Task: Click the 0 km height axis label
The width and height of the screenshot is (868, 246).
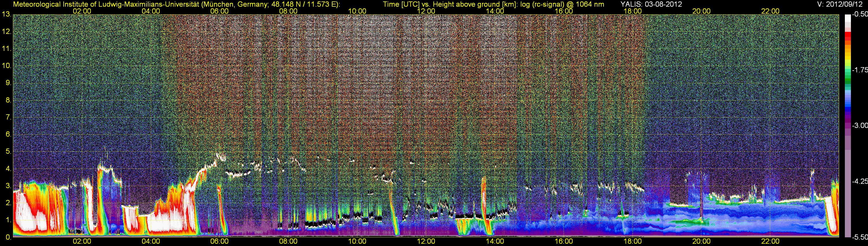Action: pos(8,237)
